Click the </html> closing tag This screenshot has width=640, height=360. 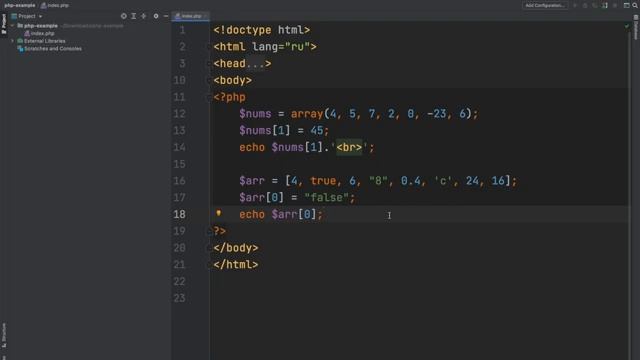click(236, 264)
